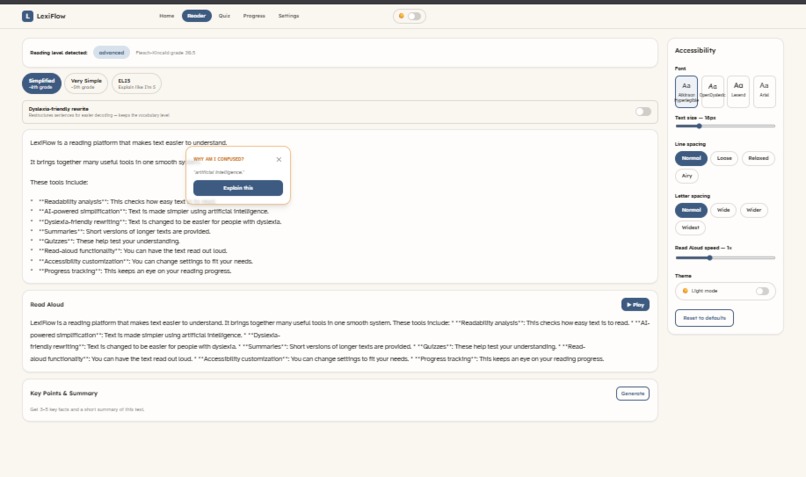This screenshot has width=806, height=477.
Task: Generate Key Points & Summary
Action: [x=632, y=393]
